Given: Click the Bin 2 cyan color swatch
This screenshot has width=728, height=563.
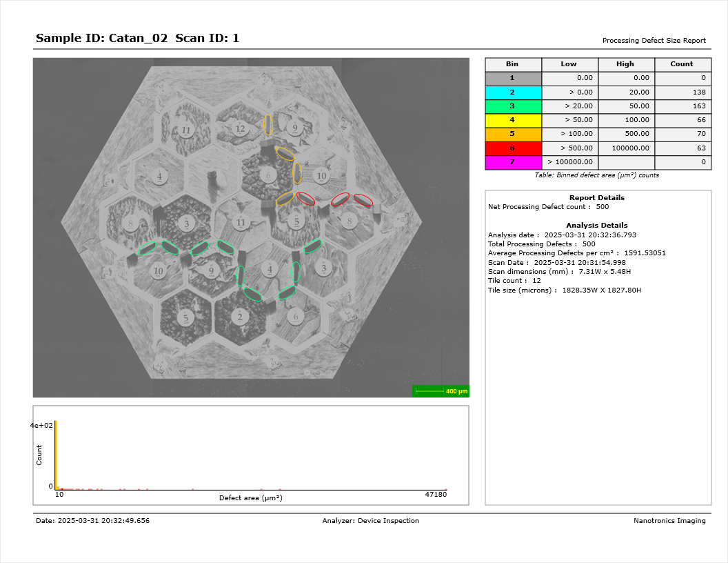Looking at the screenshot, I should click(x=513, y=92).
